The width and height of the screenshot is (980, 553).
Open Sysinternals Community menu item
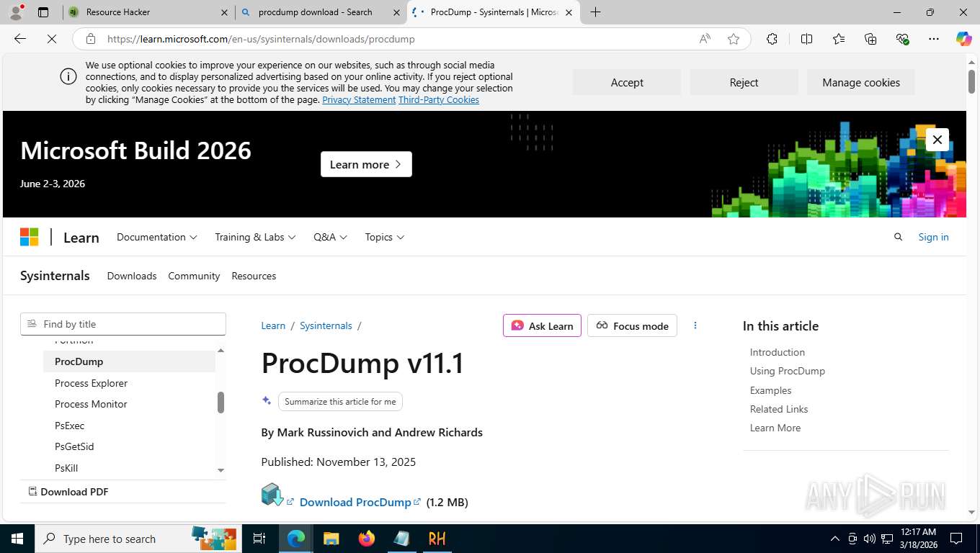194,276
